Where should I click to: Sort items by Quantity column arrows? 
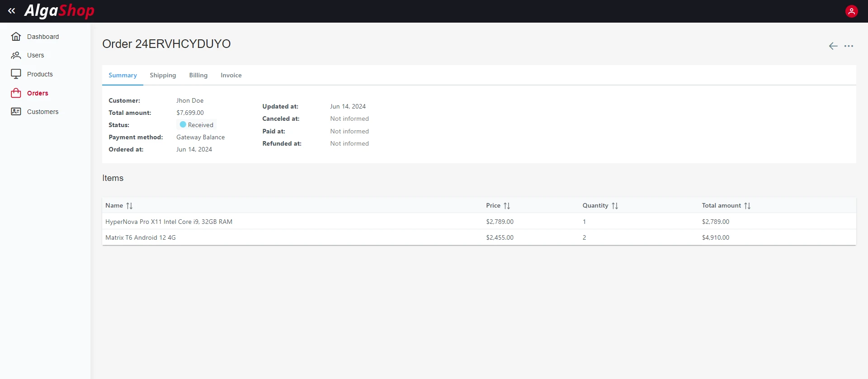coord(614,206)
